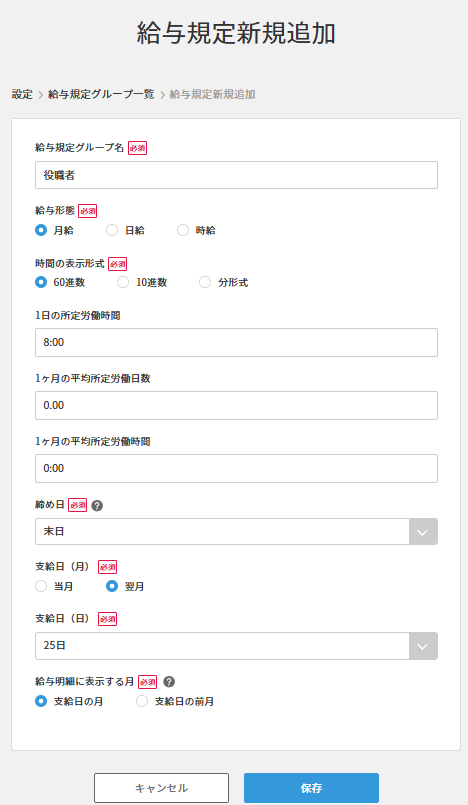Click the 1日の所定労働時間 input field
Viewport: 468px width, 805px height.
[236, 342]
